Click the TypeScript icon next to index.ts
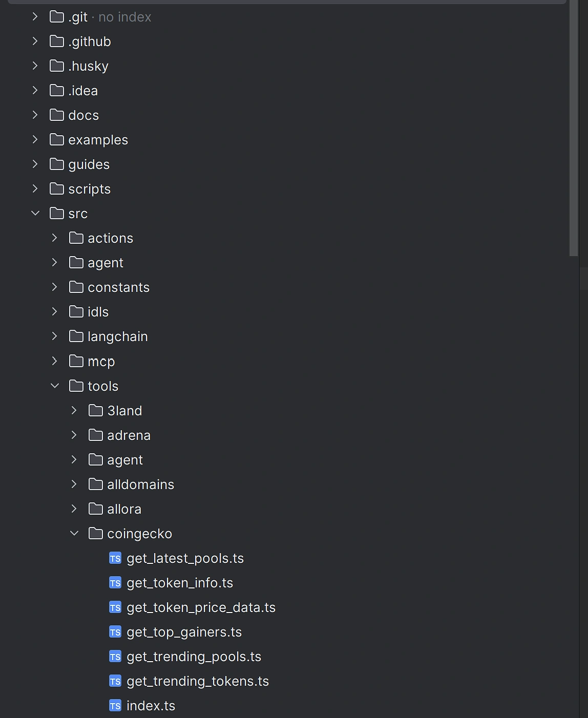 tap(115, 706)
